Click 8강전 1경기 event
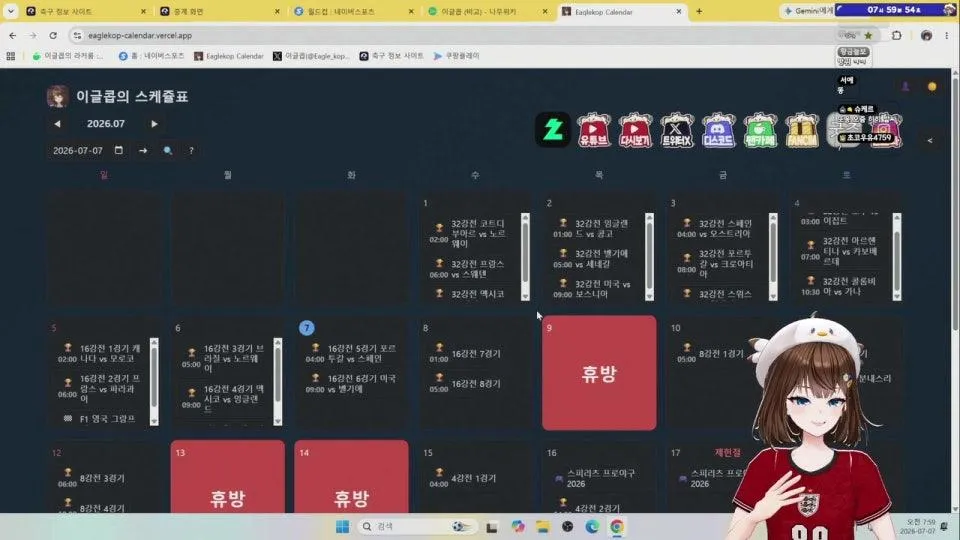The image size is (960, 540). pyautogui.click(x=710, y=353)
